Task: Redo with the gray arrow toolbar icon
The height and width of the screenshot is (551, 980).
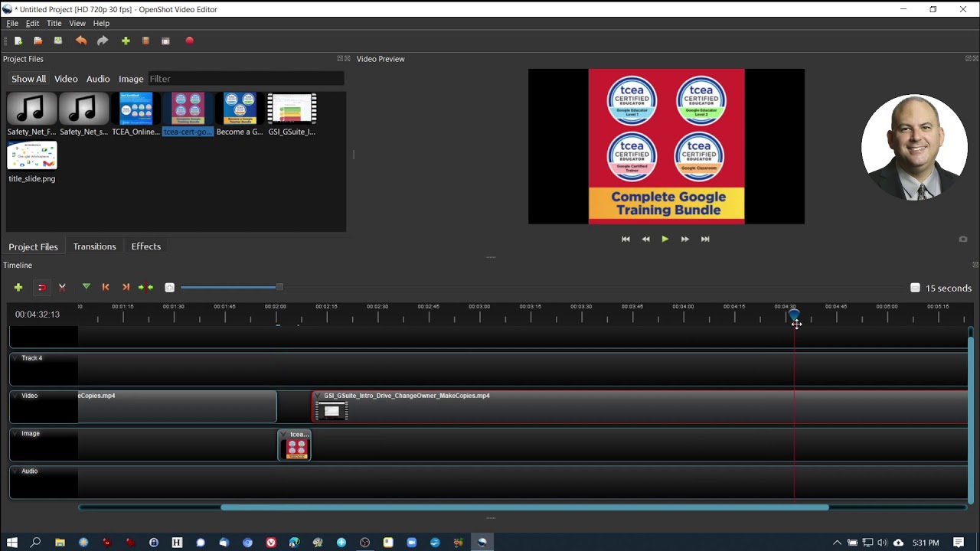Action: pyautogui.click(x=103, y=41)
